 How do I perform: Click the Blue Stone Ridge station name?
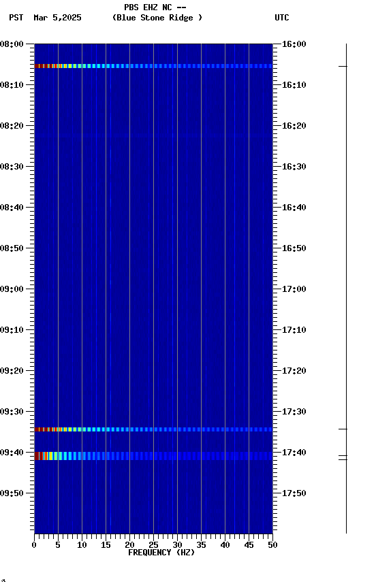[x=157, y=18]
